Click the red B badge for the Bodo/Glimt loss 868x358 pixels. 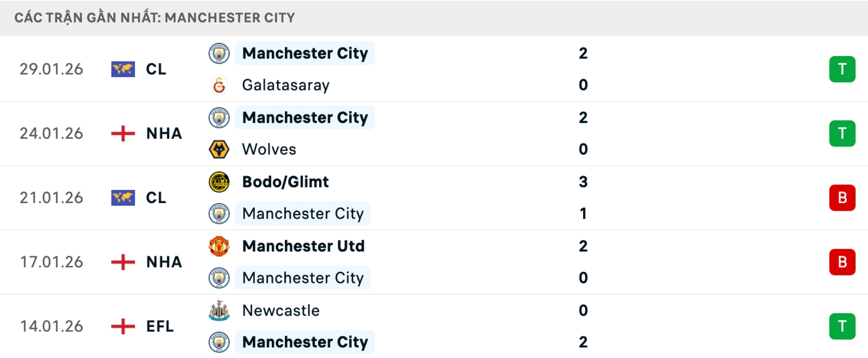[842, 198]
